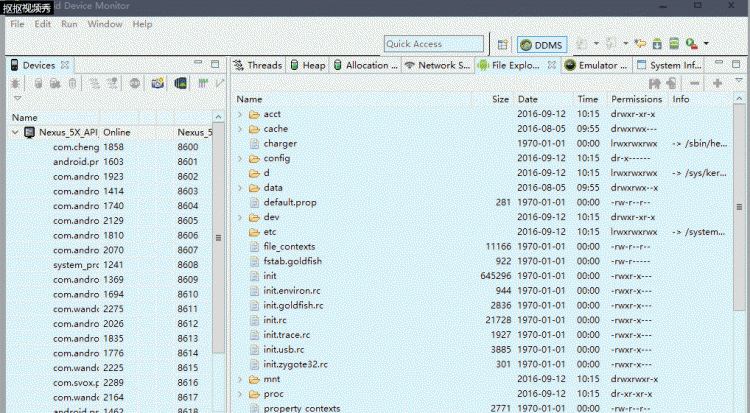Viewport: 750px width, 413px height.
Task: Click the new folder plus icon
Action: coord(717,84)
